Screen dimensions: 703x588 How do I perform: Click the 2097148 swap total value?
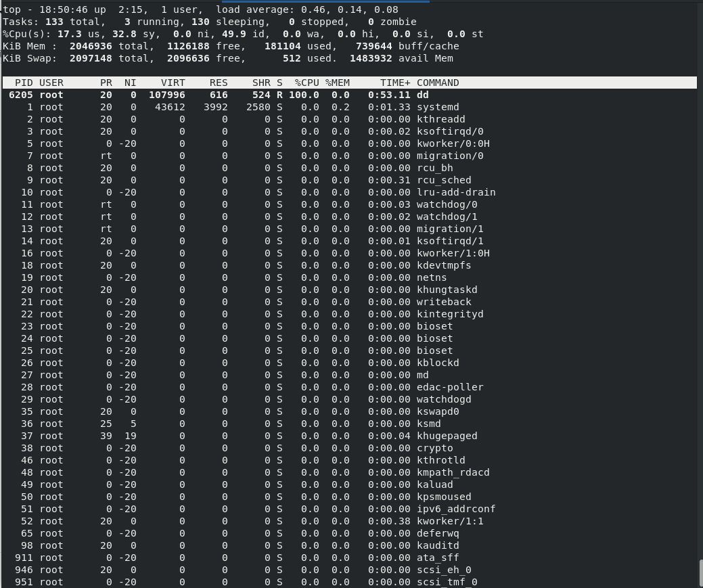(x=91, y=58)
